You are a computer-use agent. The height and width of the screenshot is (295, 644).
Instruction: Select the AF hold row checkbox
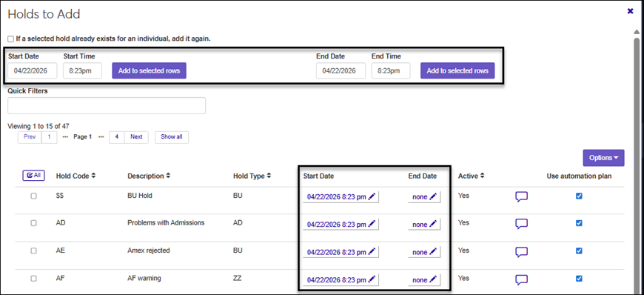33,279
